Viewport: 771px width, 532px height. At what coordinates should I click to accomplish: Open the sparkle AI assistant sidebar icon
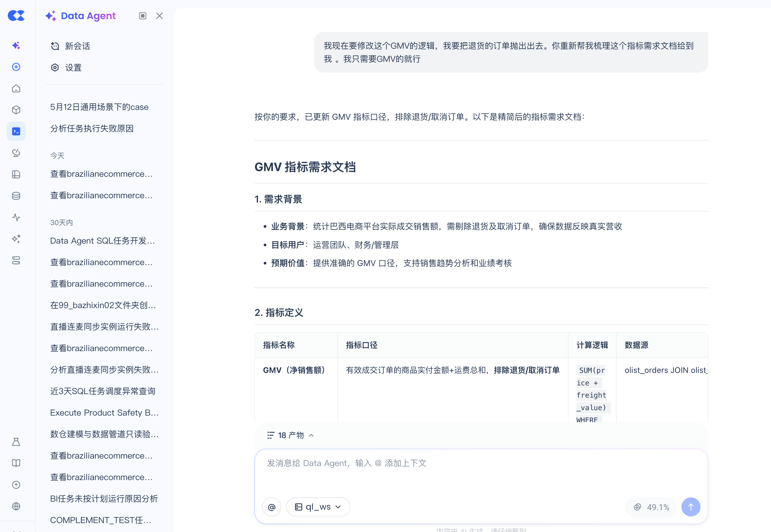[x=16, y=45]
